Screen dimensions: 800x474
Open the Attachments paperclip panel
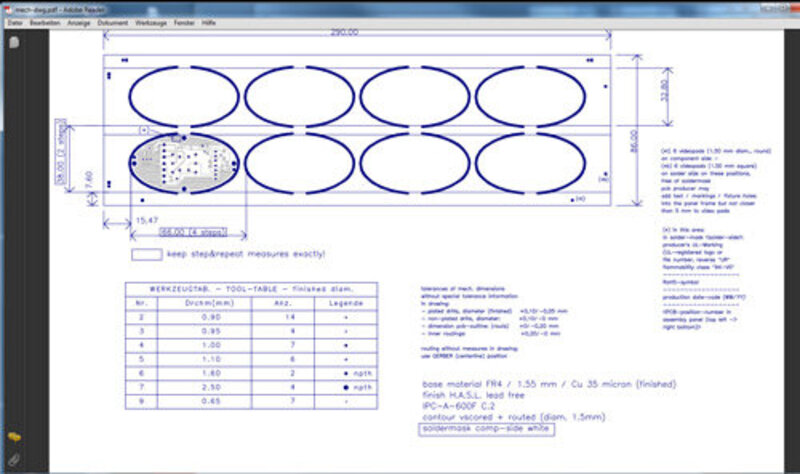(14, 460)
